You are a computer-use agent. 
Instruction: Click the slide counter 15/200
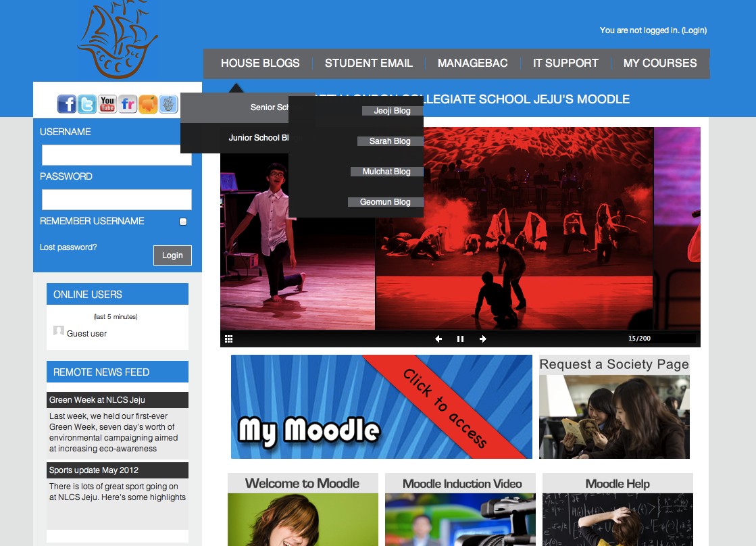click(x=639, y=339)
